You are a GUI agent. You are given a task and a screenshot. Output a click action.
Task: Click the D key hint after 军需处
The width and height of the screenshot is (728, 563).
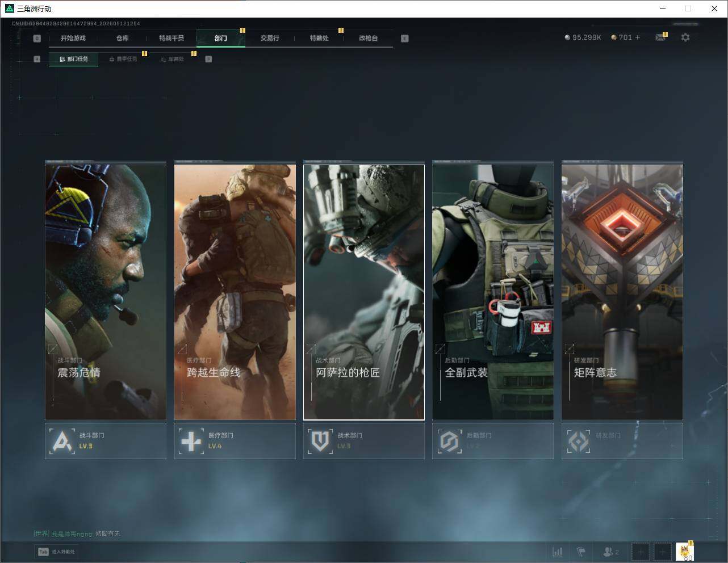pyautogui.click(x=208, y=59)
